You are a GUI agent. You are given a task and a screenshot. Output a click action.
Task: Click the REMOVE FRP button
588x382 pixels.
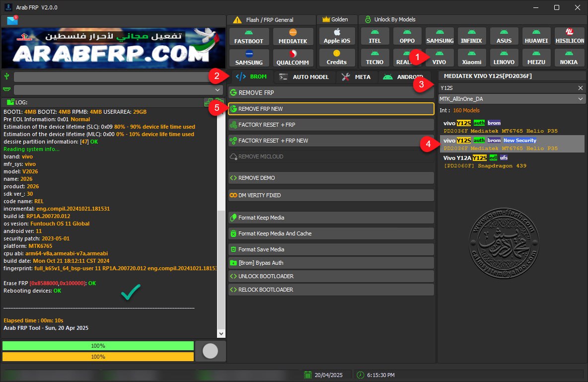(331, 93)
